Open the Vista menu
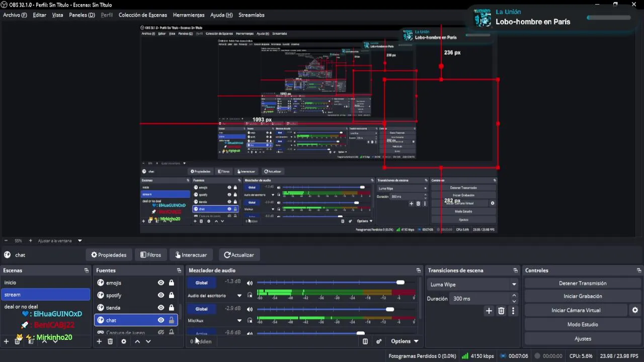 pyautogui.click(x=58, y=15)
